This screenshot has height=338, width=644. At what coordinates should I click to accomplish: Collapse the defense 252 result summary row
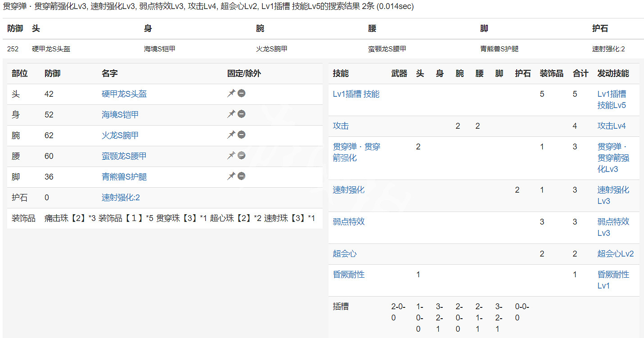[322, 49]
